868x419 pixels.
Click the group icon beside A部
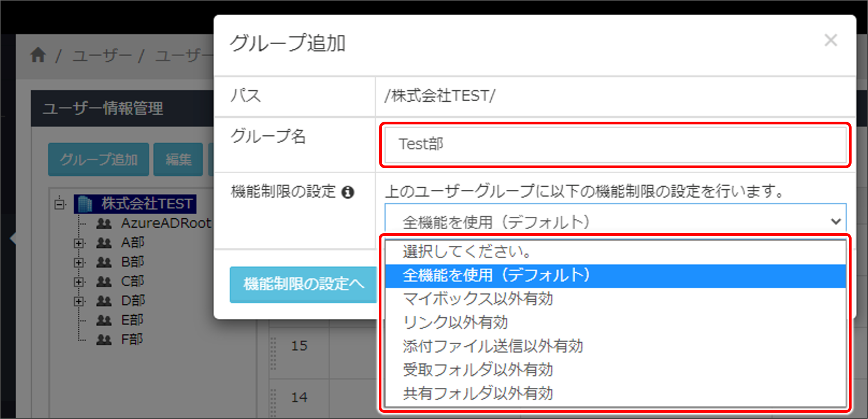pyautogui.click(x=103, y=242)
